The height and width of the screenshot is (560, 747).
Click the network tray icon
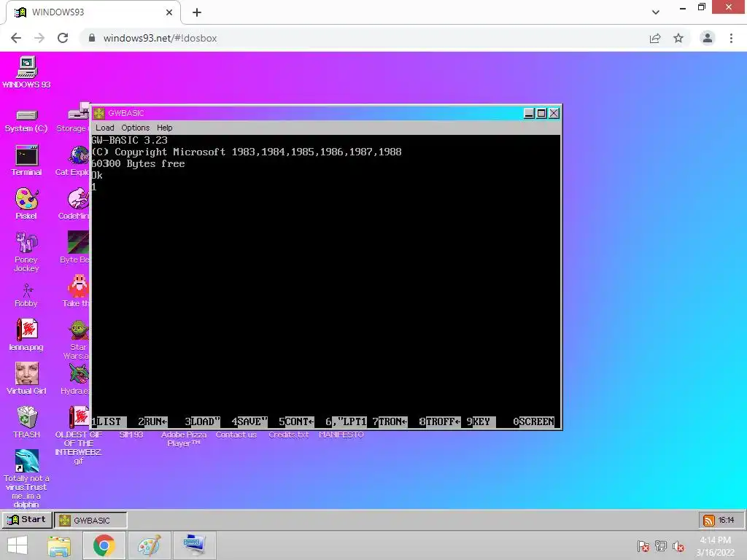[661, 546]
